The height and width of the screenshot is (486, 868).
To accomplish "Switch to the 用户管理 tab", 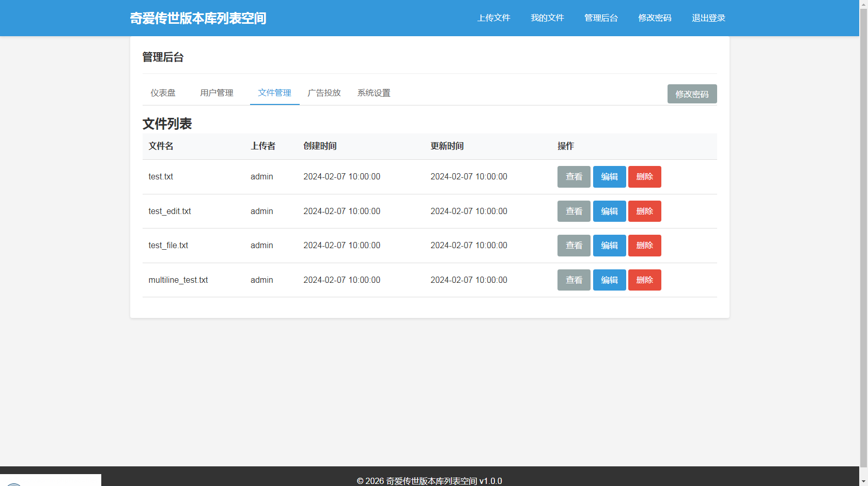I will (x=216, y=93).
